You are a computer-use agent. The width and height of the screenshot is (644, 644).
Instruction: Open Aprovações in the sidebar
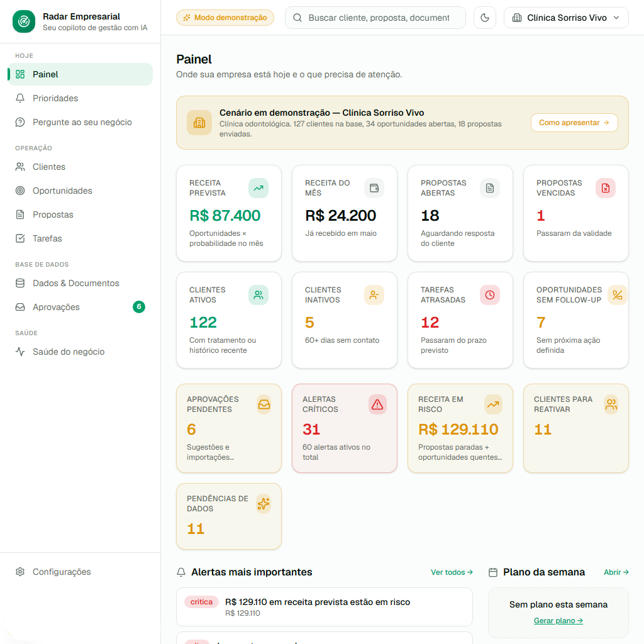click(80, 307)
